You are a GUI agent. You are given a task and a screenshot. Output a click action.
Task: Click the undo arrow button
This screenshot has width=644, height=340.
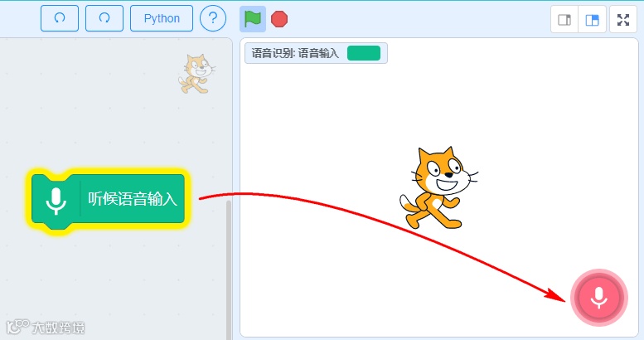tap(60, 18)
